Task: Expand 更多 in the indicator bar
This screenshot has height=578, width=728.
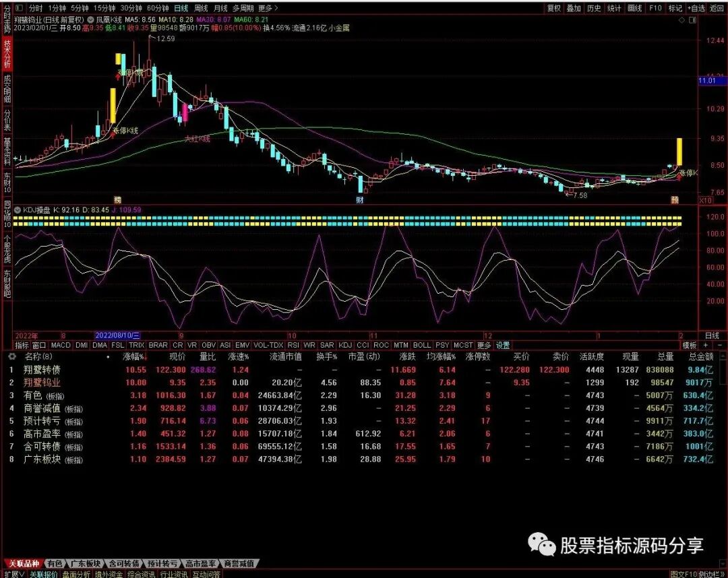Action: [483, 345]
